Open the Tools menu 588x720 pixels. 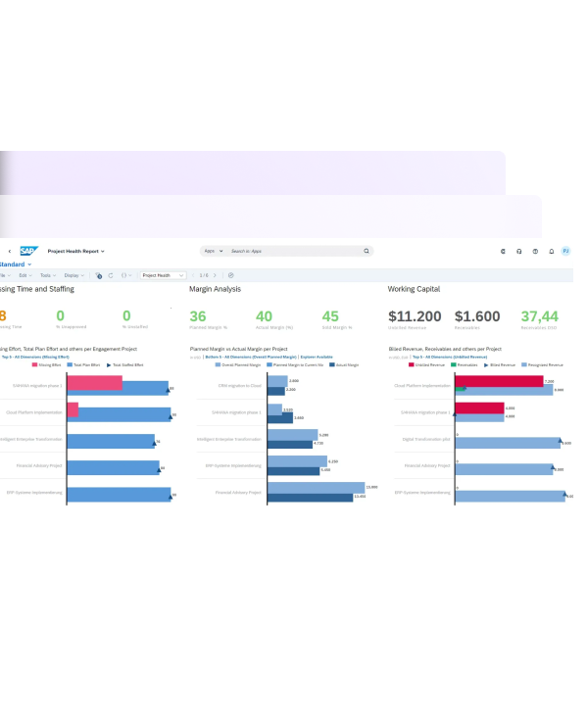pyautogui.click(x=47, y=275)
